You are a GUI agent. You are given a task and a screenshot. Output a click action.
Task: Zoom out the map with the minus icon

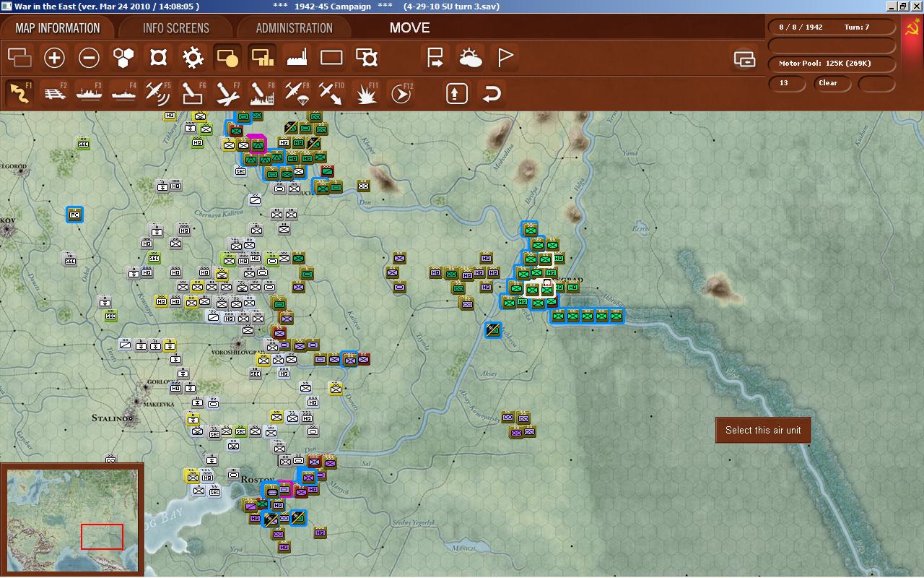click(x=89, y=57)
